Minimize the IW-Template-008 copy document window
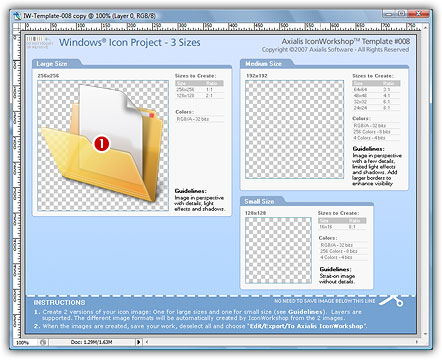 point(389,14)
